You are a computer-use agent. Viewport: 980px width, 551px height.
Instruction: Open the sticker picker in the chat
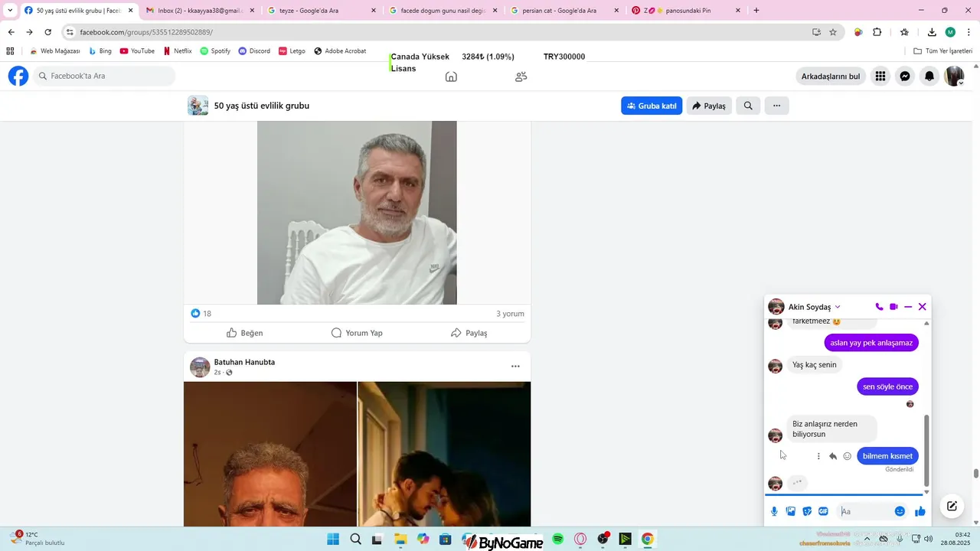point(807,511)
